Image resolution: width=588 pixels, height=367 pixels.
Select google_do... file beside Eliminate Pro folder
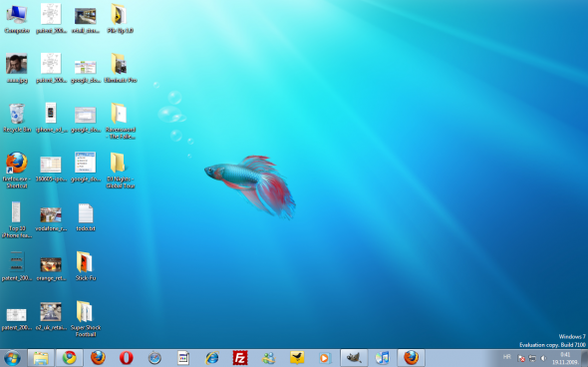[x=86, y=71]
